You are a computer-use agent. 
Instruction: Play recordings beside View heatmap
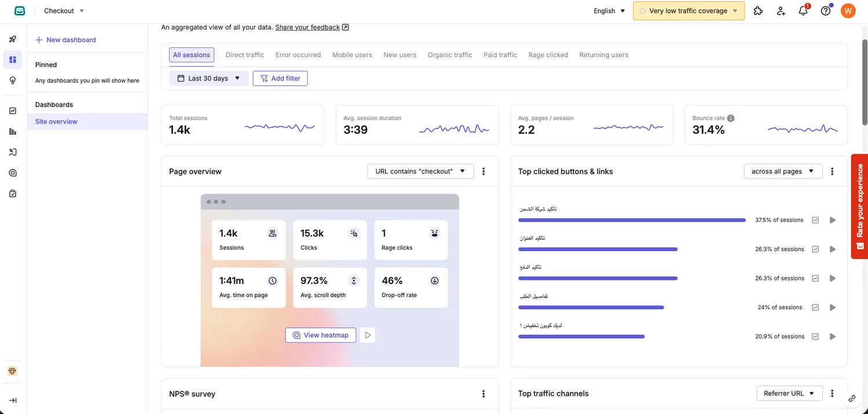tap(367, 335)
